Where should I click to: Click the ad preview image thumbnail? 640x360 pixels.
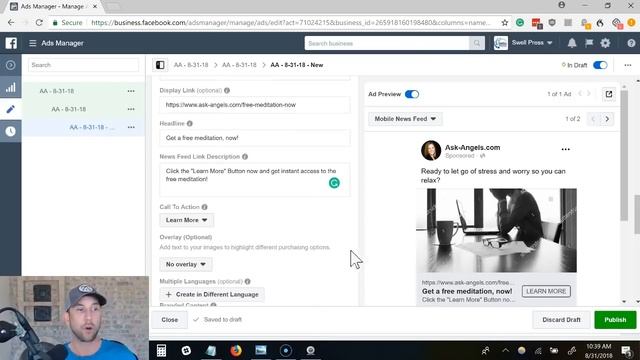pos(496,230)
